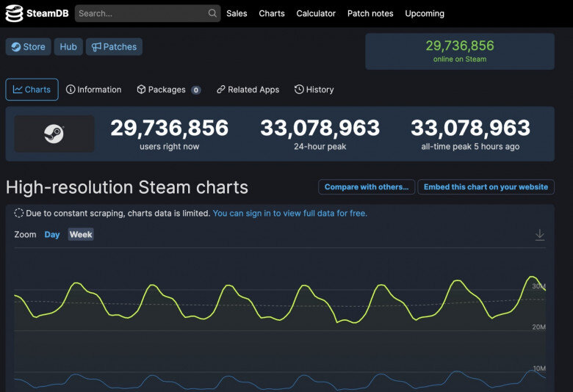Click the Hub button

[x=68, y=47]
